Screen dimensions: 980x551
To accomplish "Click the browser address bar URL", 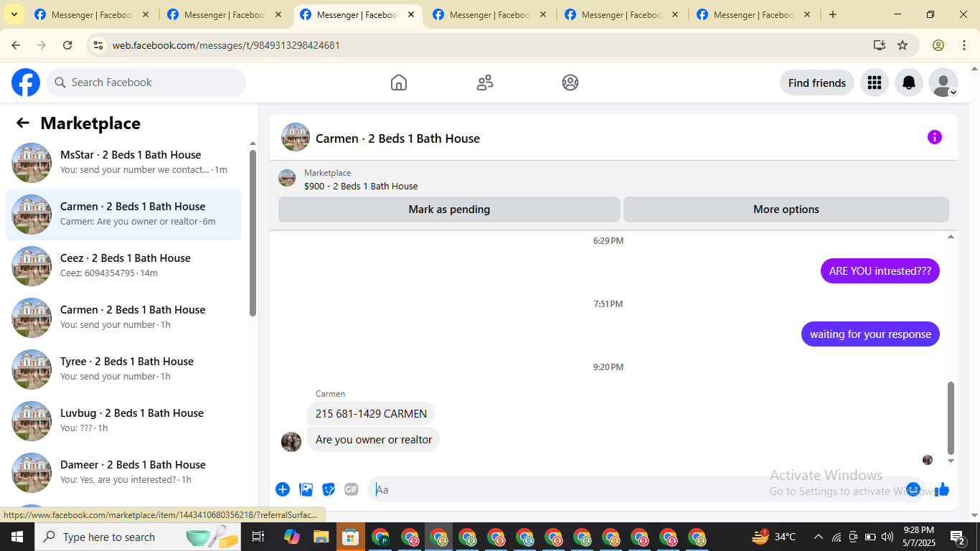I will [x=226, y=45].
